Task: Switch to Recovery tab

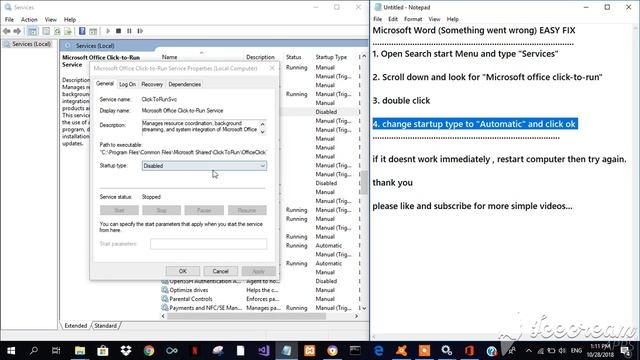Action: (152, 84)
